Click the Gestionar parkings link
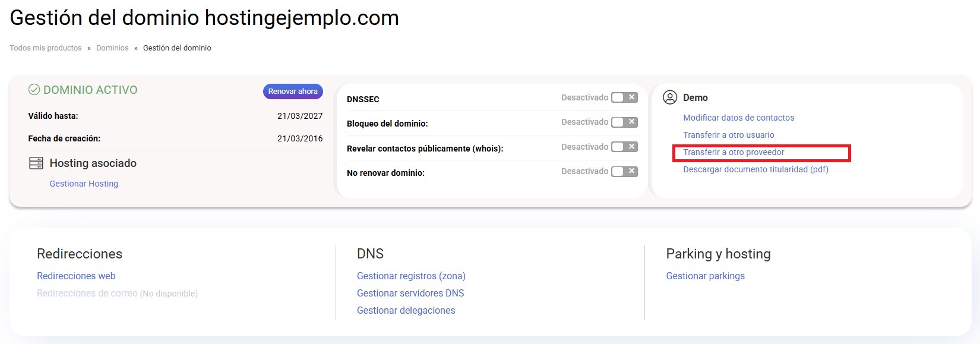 (705, 276)
